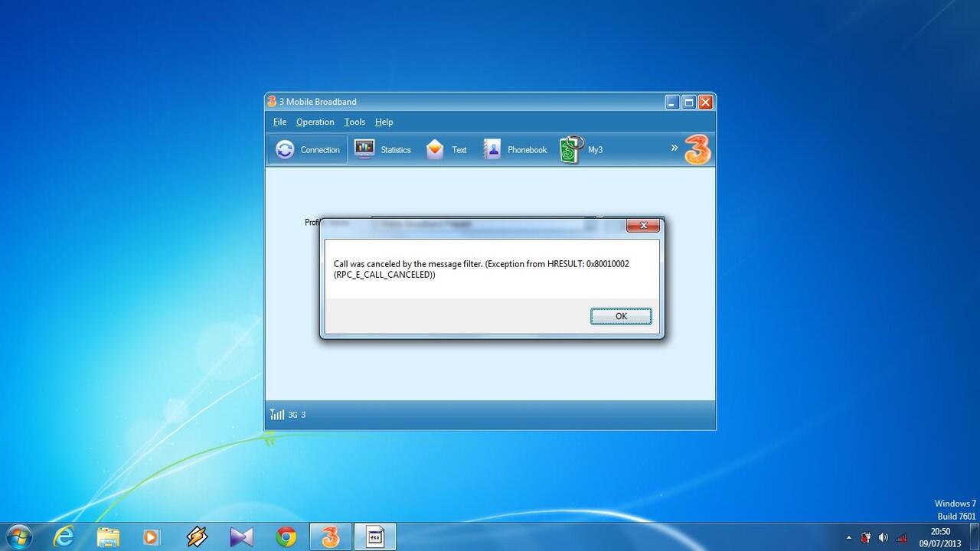Viewport: 980px width, 551px height.
Task: Open the volume speaker tray icon
Action: point(884,537)
